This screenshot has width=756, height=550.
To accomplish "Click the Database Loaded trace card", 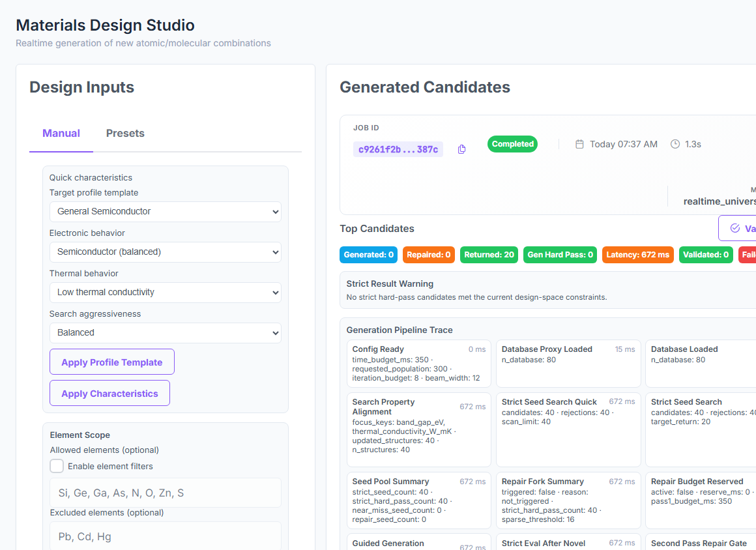I will (x=701, y=364).
